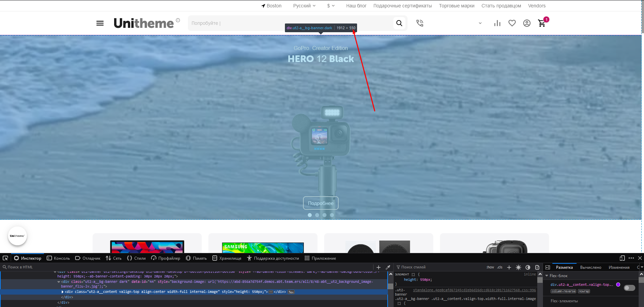Switch sidebar to the Вычислено tab
Image resolution: width=644 pixels, height=307 pixels.
(x=591, y=267)
